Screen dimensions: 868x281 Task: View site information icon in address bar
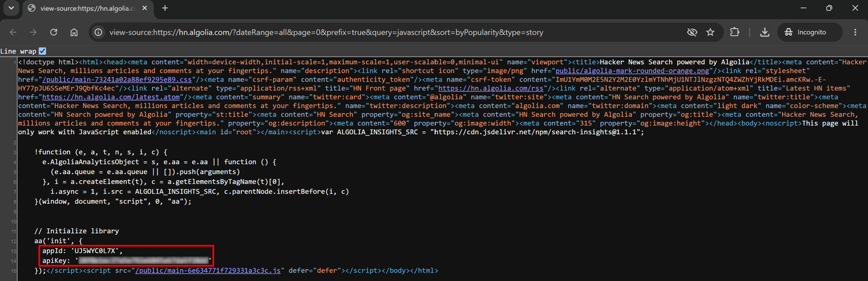[98, 32]
